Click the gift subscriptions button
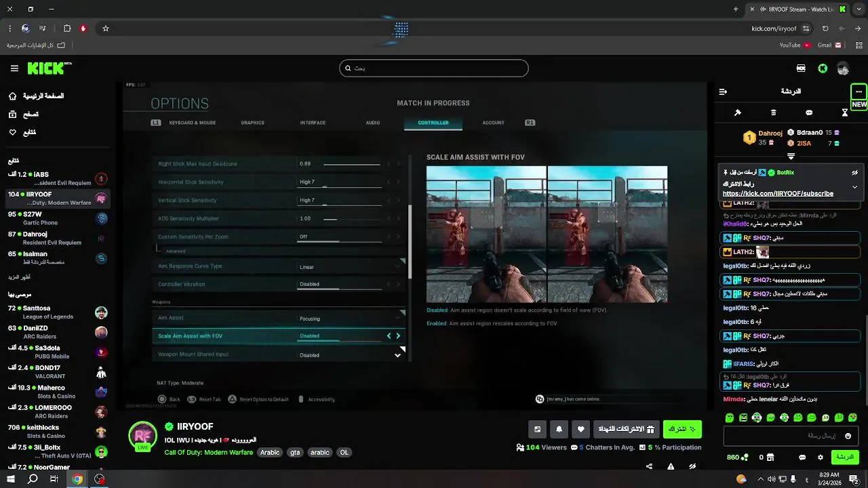Viewport: 868px width, 488px height. [626, 429]
